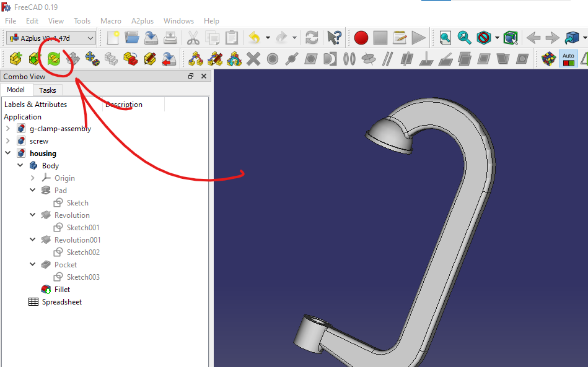The height and width of the screenshot is (367, 588).
Task: Expand the screw document node
Action: [8, 141]
